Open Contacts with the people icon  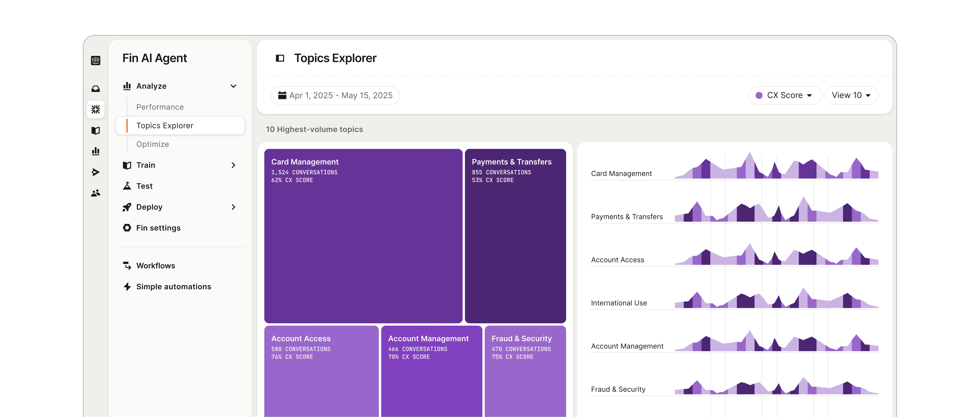95,193
